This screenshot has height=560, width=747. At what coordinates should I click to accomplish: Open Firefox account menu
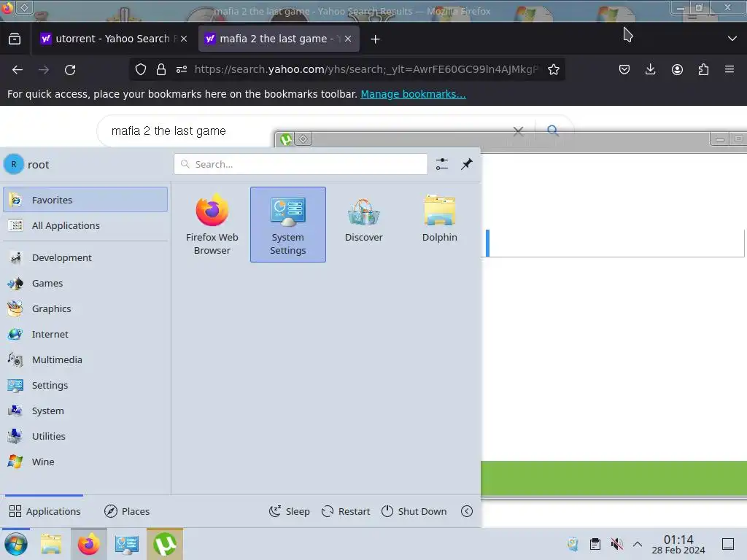(677, 69)
